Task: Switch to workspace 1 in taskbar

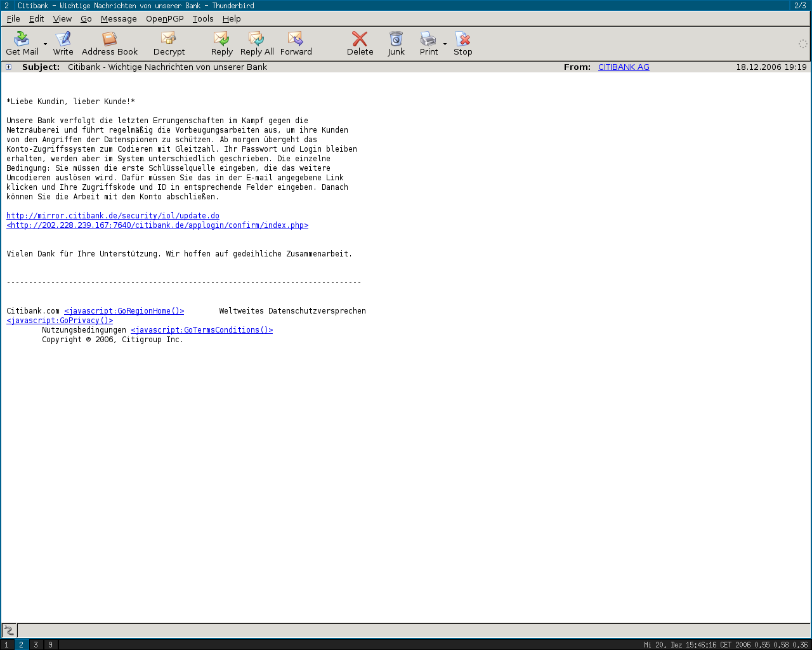Action: (x=6, y=645)
